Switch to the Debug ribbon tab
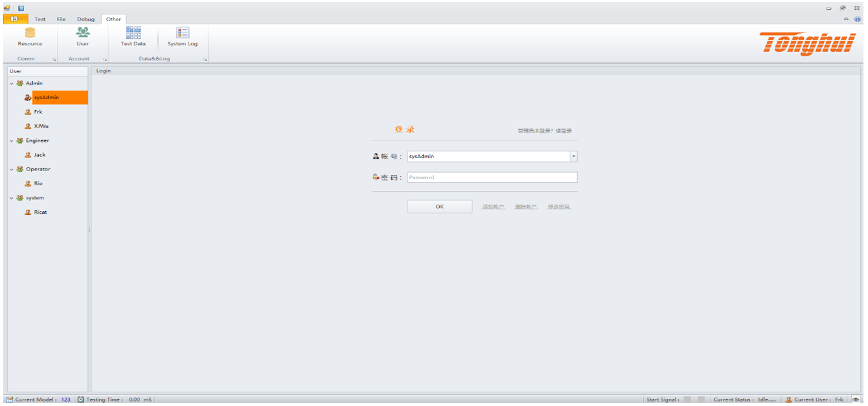 [86, 19]
